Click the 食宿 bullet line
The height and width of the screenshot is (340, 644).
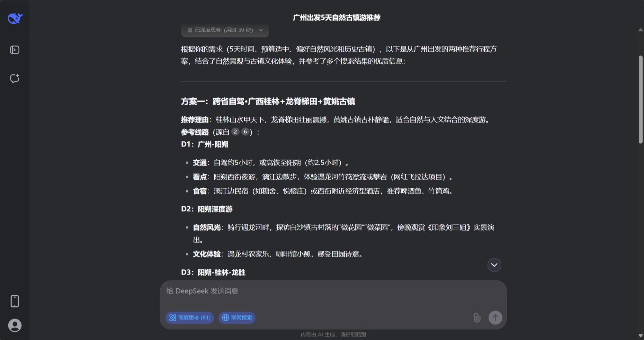pyautogui.click(x=324, y=191)
